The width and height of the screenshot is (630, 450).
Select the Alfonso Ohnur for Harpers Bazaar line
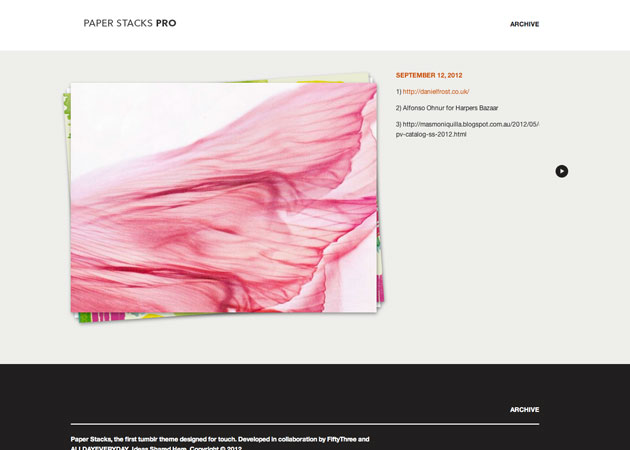point(447,107)
